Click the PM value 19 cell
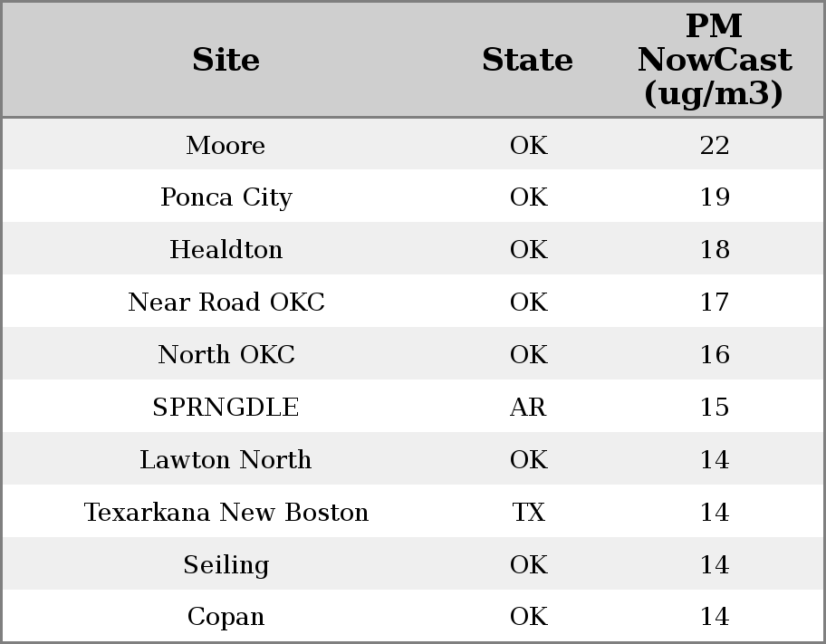This screenshot has height=644, width=826. pos(714,197)
